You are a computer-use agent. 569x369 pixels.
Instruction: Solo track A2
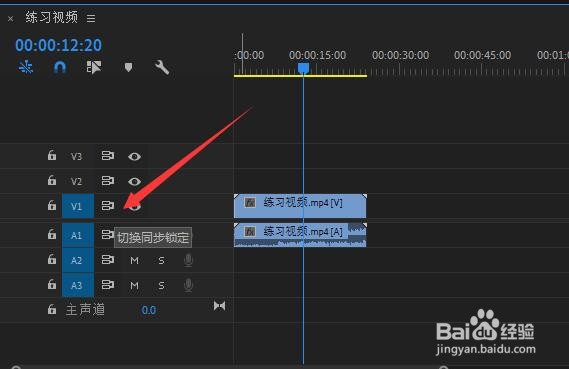(161, 260)
